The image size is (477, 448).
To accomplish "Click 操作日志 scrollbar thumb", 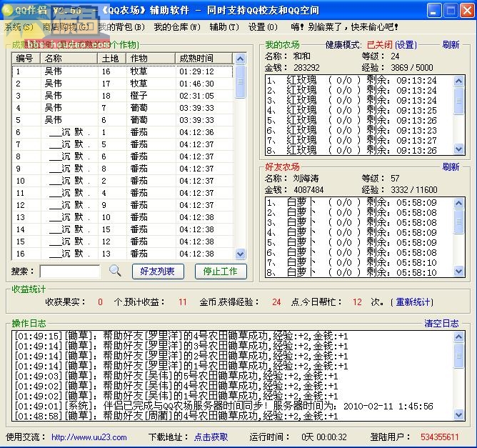I will click(458, 356).
